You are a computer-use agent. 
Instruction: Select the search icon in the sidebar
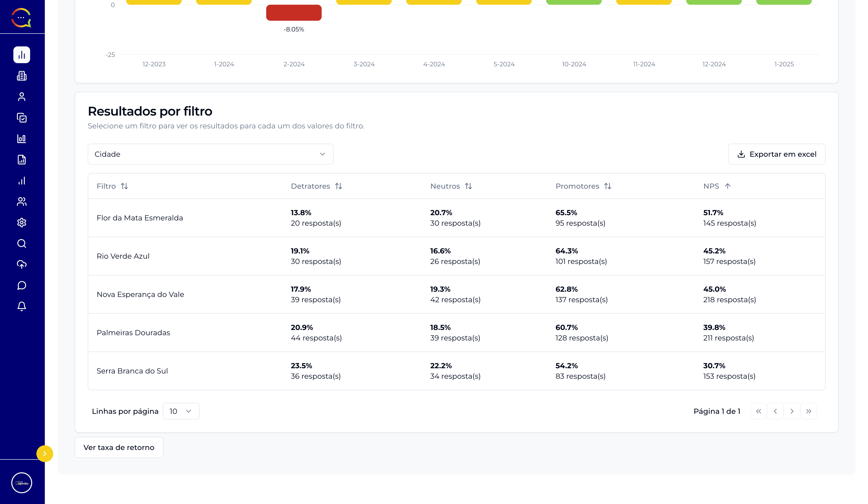pos(22,243)
